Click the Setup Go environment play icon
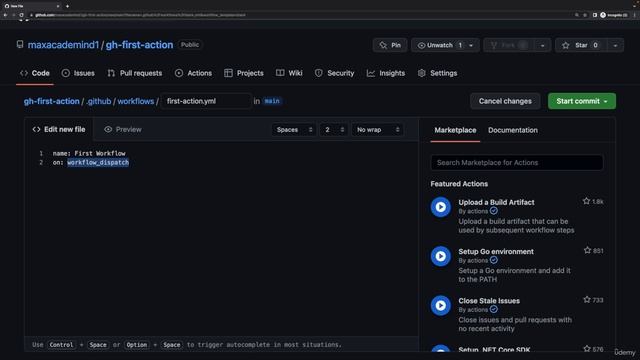Image resolution: width=640 pixels, height=360 pixels. pyautogui.click(x=440, y=256)
